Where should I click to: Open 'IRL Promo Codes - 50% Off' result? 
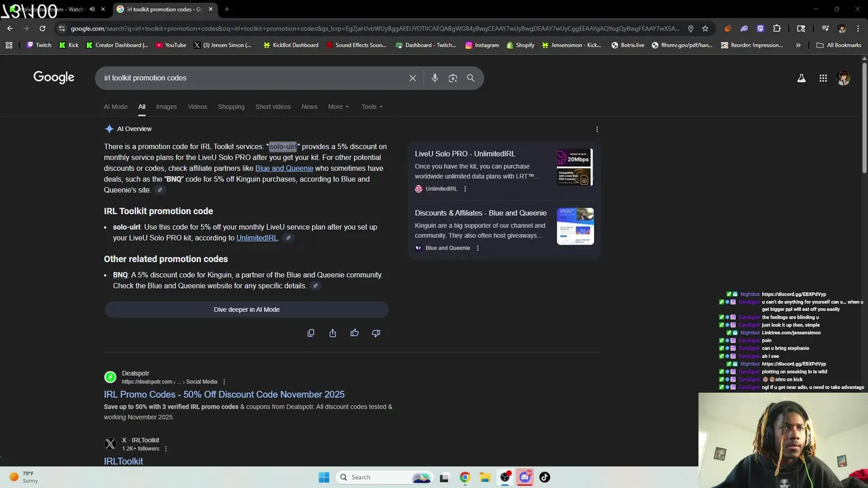224,394
